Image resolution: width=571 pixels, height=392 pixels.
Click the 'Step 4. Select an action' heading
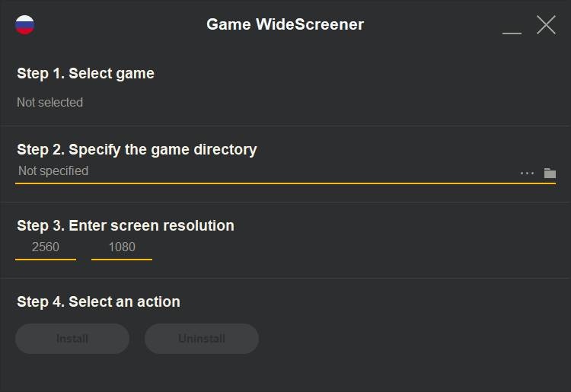coord(98,301)
